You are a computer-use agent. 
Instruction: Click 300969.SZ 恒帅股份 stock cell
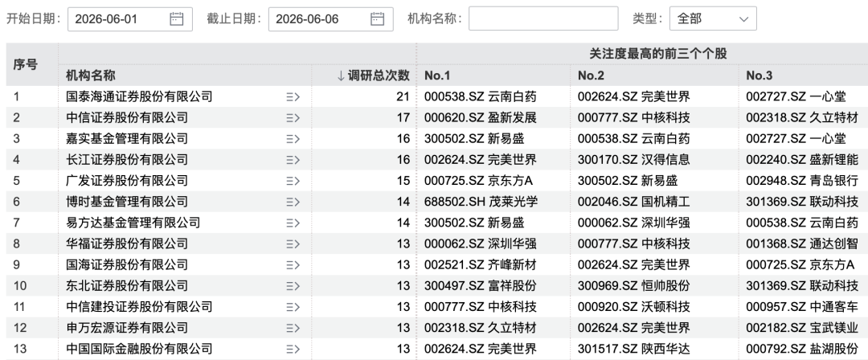pos(634,286)
